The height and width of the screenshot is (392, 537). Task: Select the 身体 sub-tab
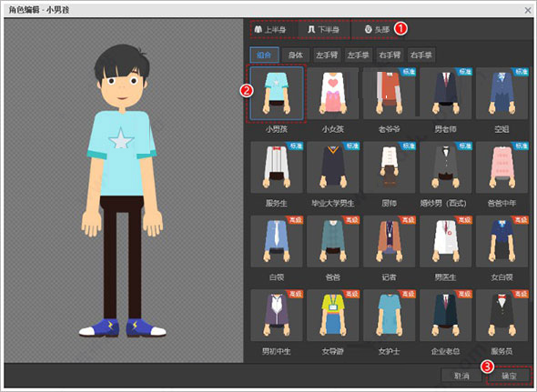[295, 55]
